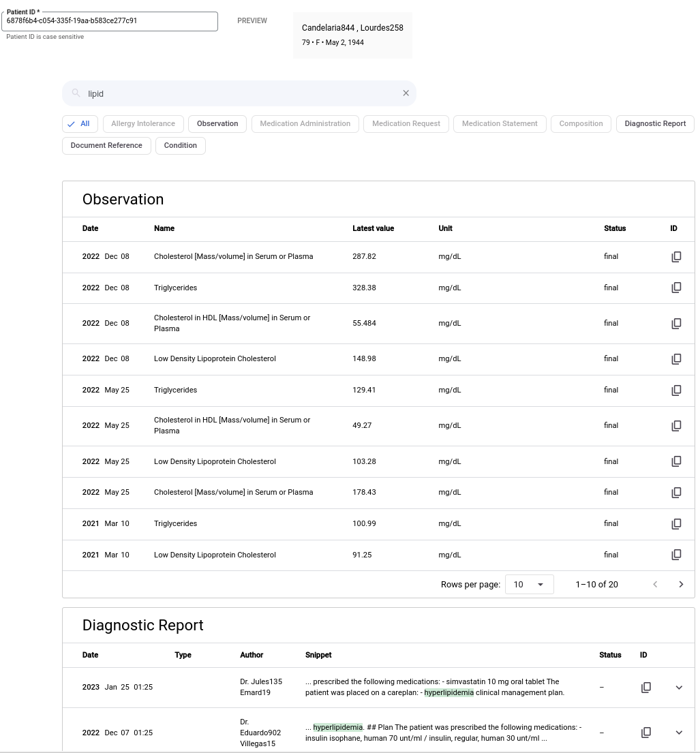Toggle the All filter chip
This screenshot has height=753, width=700.
79,124
